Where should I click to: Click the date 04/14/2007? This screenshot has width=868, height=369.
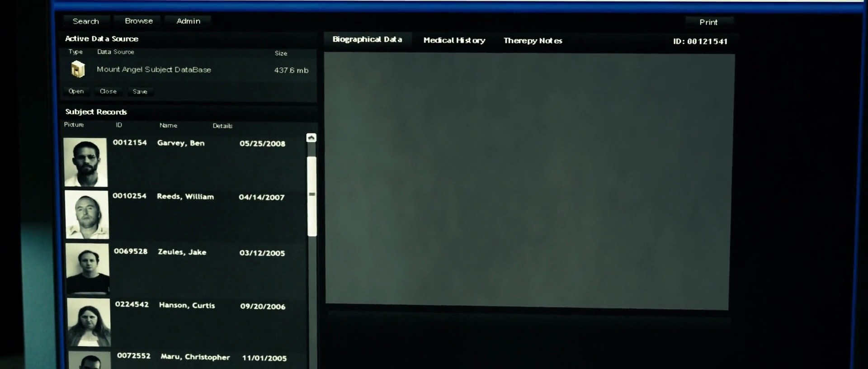coord(262,197)
